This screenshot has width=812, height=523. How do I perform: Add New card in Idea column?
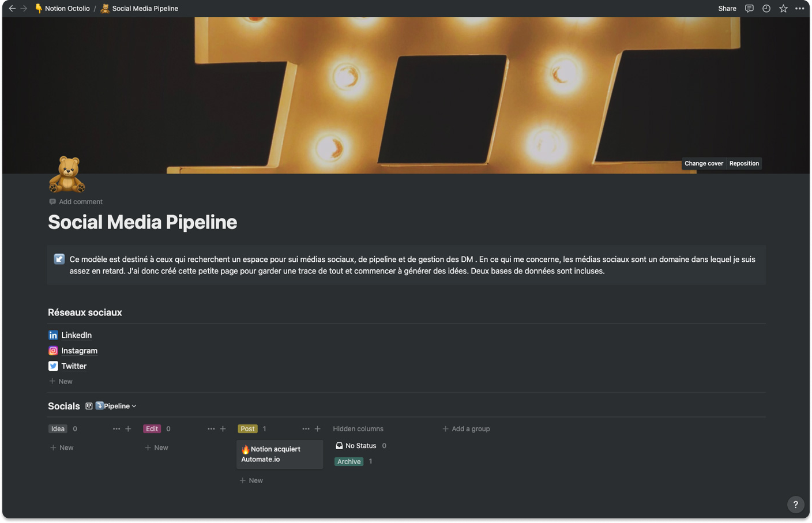[62, 448]
